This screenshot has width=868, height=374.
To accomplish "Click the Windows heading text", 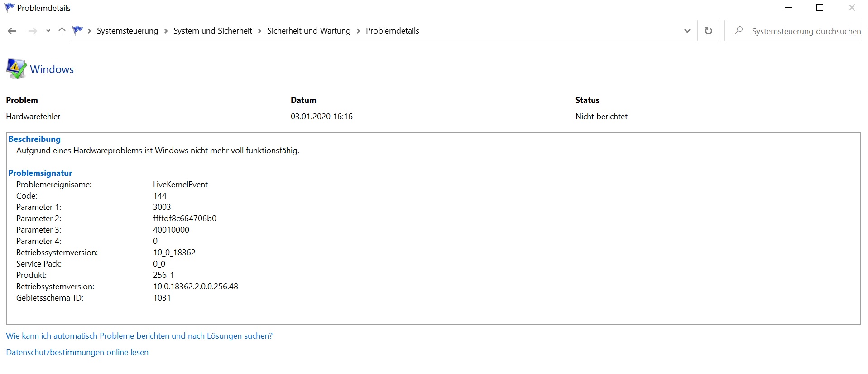I will click(52, 69).
